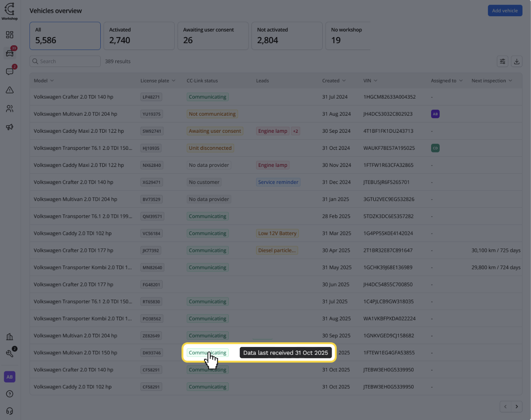This screenshot has height=420, width=531.
Task: Switch to Awaiting user consent tab
Action: 213,36
